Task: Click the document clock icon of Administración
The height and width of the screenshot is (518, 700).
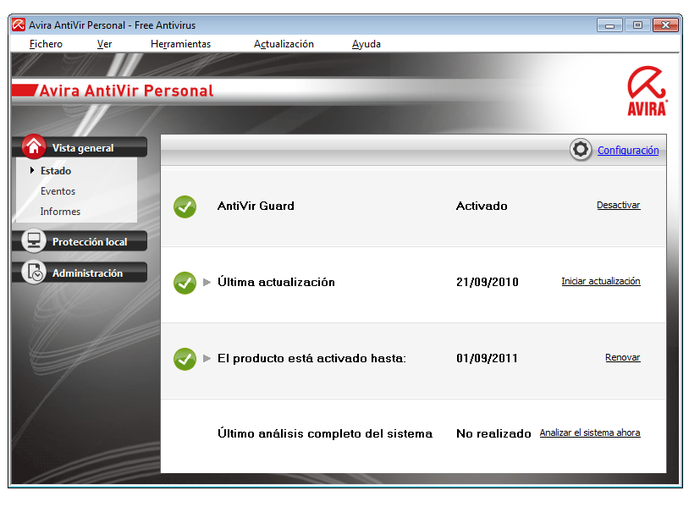Action: [34, 272]
